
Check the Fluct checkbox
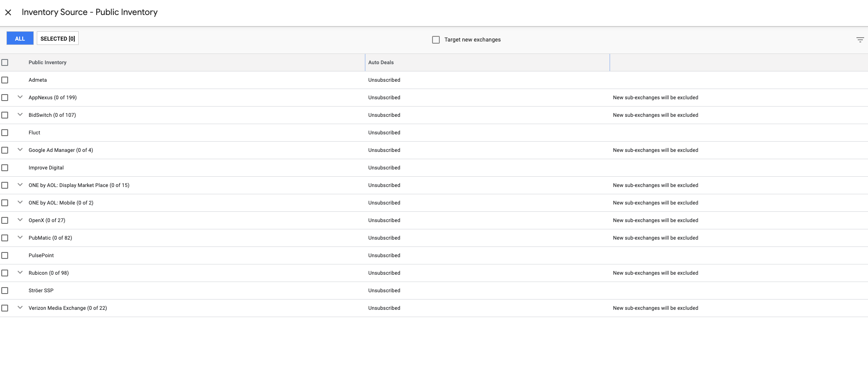[x=5, y=133]
